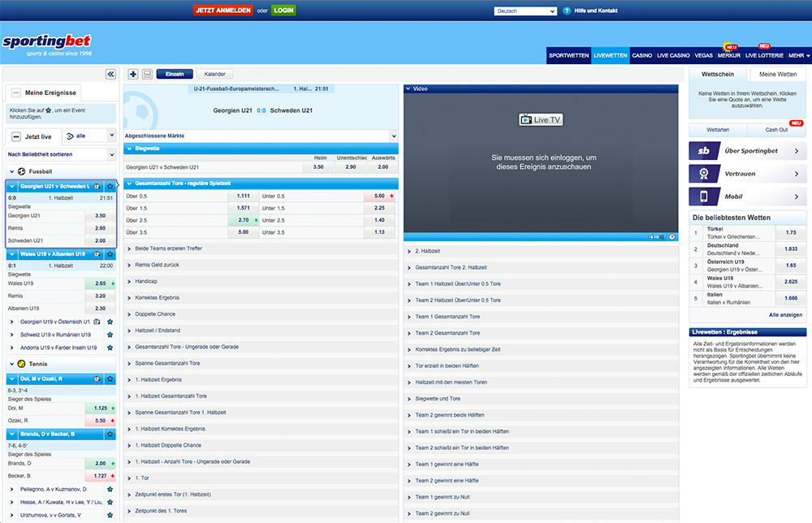Open the alle streaming filter dropdown
This screenshot has width=812, height=523.
[91, 136]
